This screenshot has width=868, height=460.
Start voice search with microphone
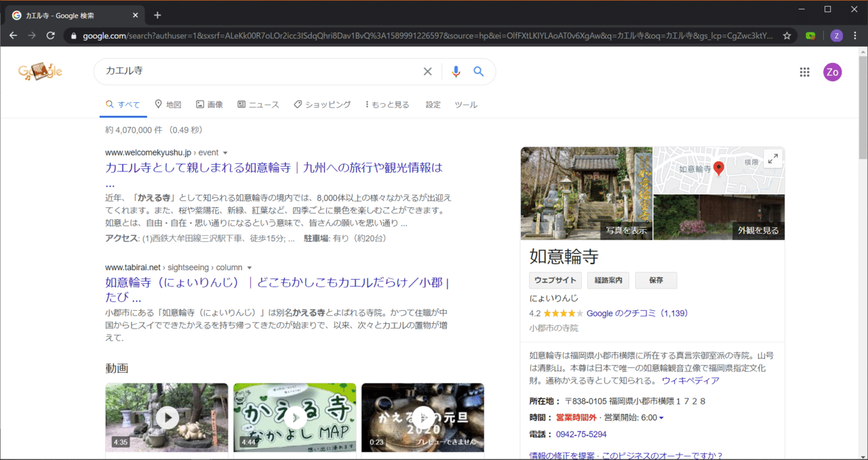click(456, 71)
